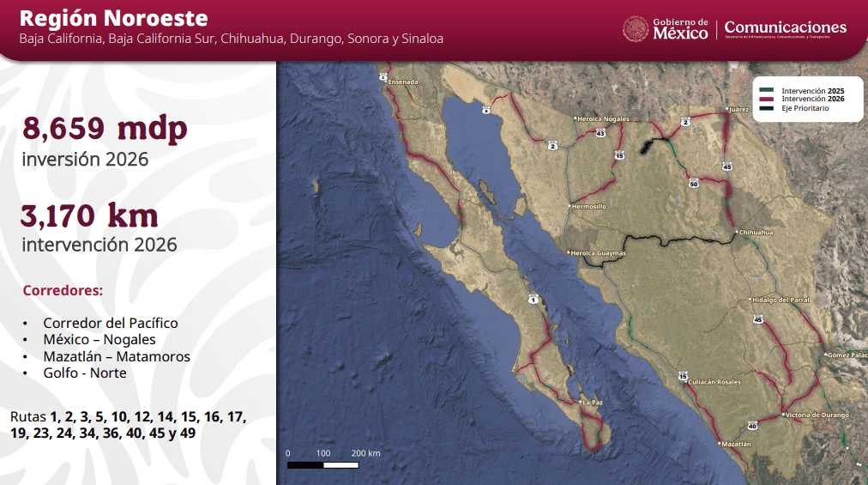Image resolution: width=868 pixels, height=485 pixels.
Task: Click the Route 45 shield south of Juárez
Action: click(x=726, y=167)
